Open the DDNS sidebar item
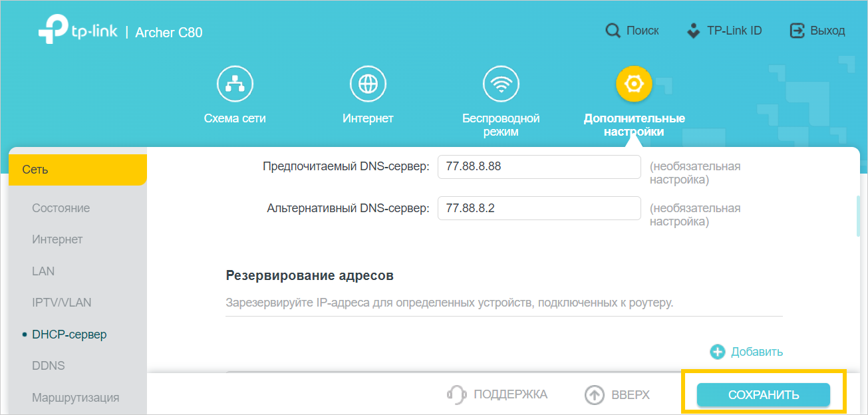Image resolution: width=868 pixels, height=415 pixels. tap(48, 366)
